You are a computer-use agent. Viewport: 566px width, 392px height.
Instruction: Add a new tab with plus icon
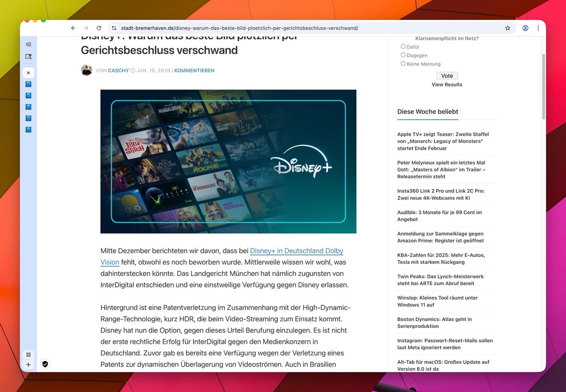28,365
